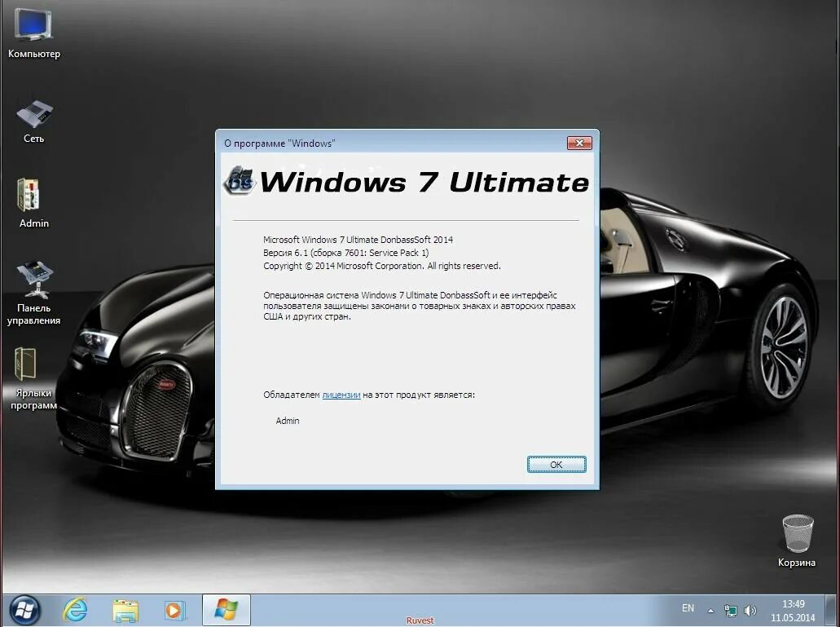Click the network icon in system tray
Image resolution: width=840 pixels, height=627 pixels.
point(730,610)
